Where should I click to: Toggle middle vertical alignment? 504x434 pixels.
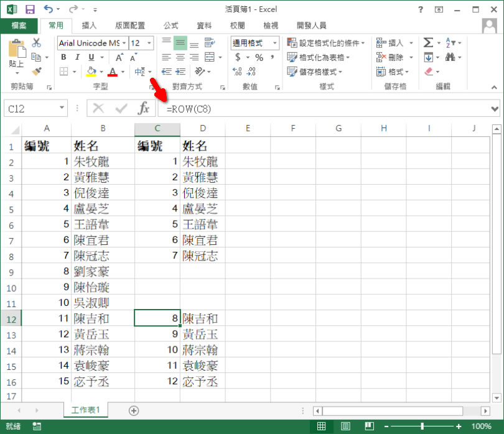tap(180, 43)
